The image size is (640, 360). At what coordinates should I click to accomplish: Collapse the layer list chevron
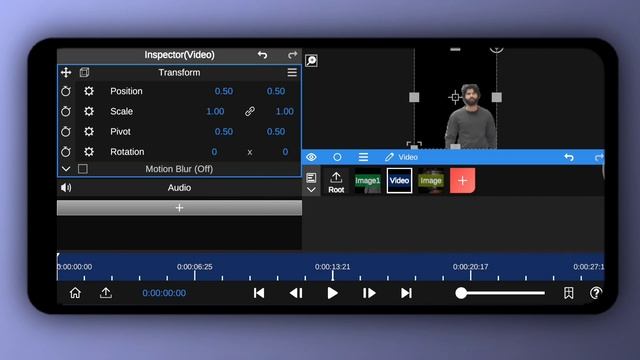click(311, 190)
